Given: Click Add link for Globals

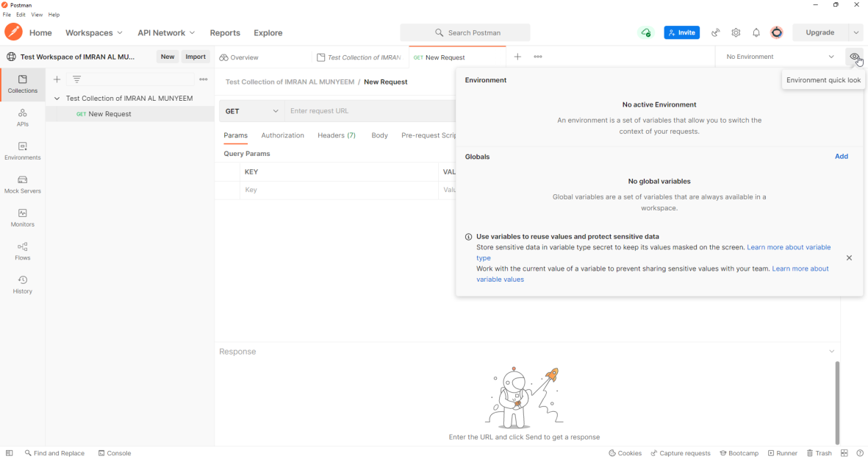Looking at the screenshot, I should click(842, 157).
